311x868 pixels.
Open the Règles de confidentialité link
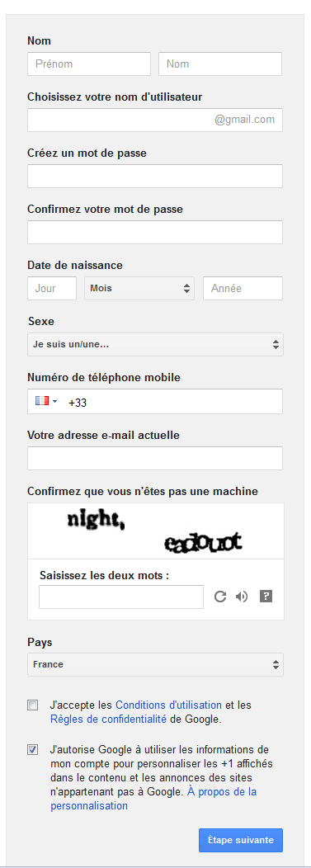click(x=108, y=719)
